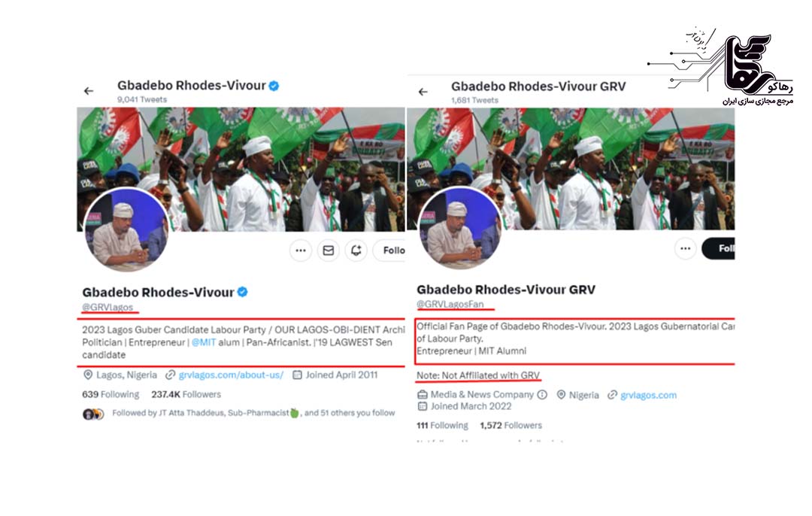Open the grvlagos.com link on the right profile
The image size is (812, 516).
click(x=648, y=395)
